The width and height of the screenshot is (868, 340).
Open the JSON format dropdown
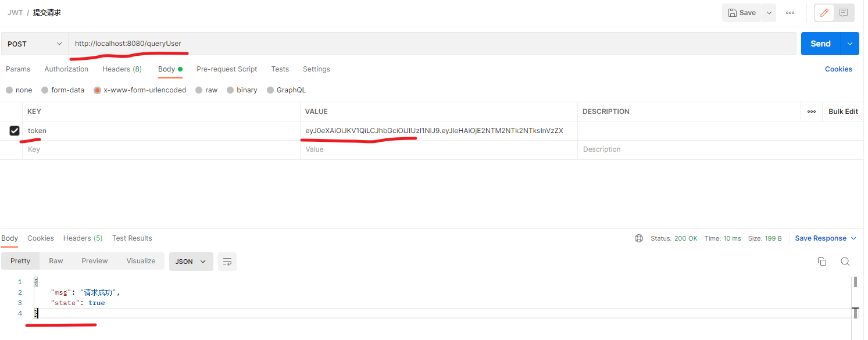[191, 262]
